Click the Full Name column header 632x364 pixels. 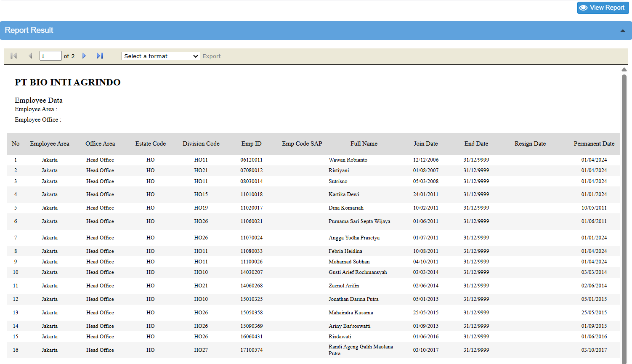pos(364,143)
